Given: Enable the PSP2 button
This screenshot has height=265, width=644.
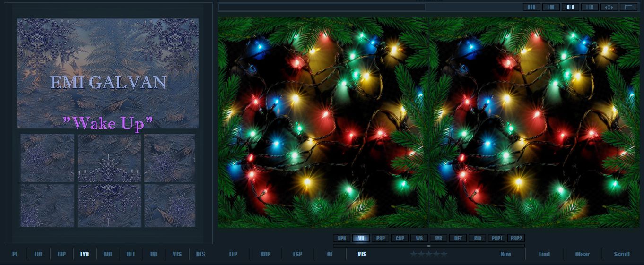Looking at the screenshot, I should (x=516, y=239).
